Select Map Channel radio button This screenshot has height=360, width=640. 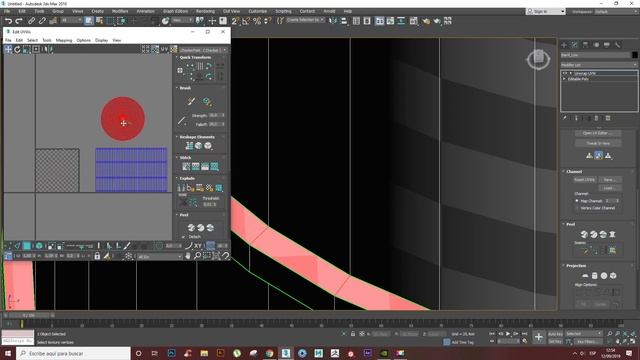[577, 201]
